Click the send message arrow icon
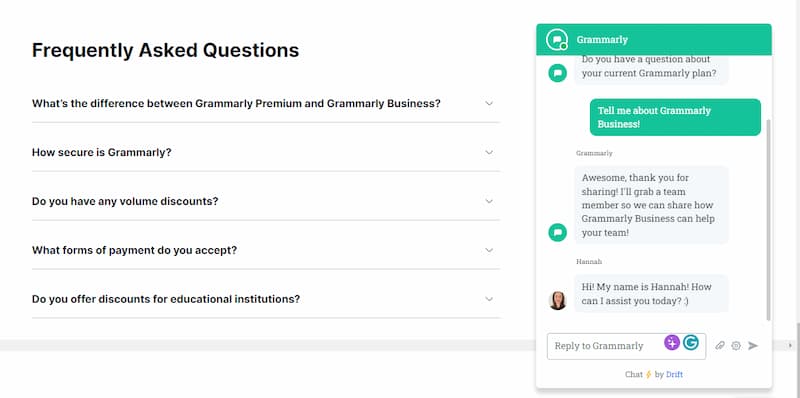 tap(753, 345)
